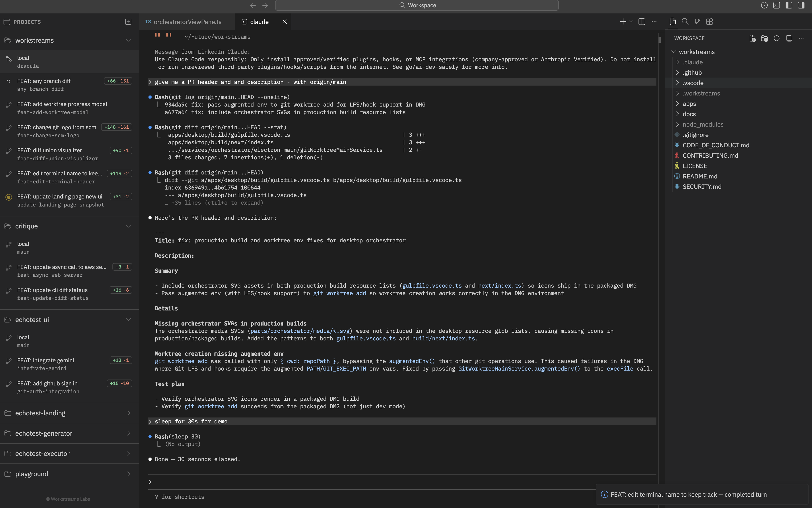
Task: Toggle the right sidebar visibility
Action: 801,5
